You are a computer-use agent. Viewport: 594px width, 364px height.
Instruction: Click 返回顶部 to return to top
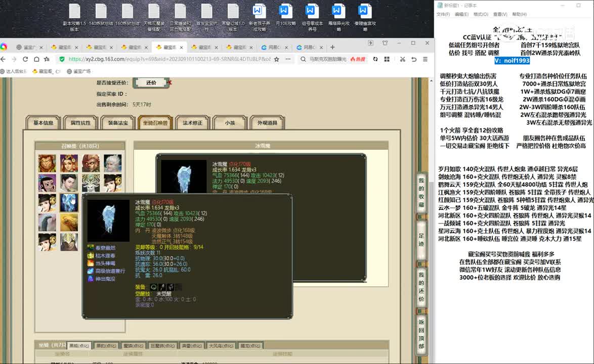click(421, 334)
